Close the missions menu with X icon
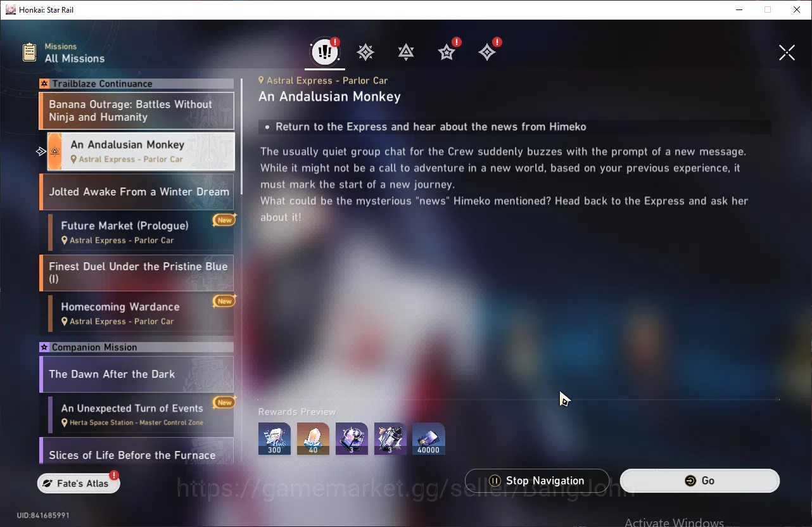 787,53
